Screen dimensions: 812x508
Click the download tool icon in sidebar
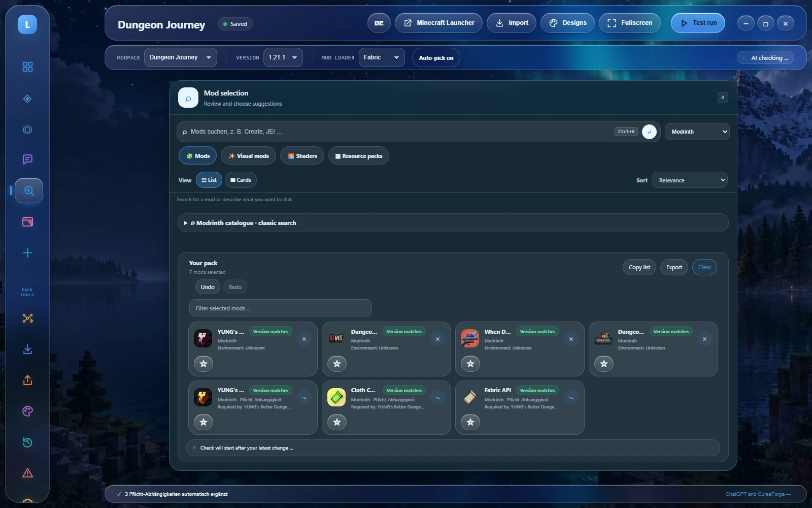coord(27,350)
